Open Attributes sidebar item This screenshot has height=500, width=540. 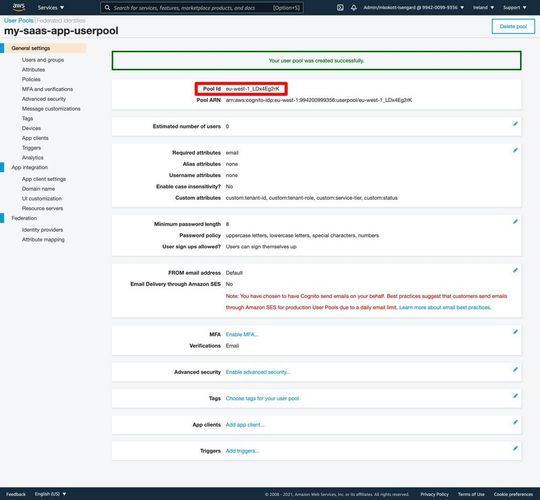(33, 70)
